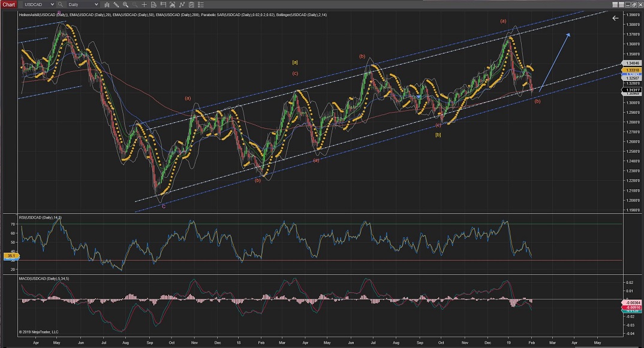This screenshot has height=348, width=644.
Task: Click the RSI(USDCAD (Daily),14,3) label
Action: click(40, 217)
